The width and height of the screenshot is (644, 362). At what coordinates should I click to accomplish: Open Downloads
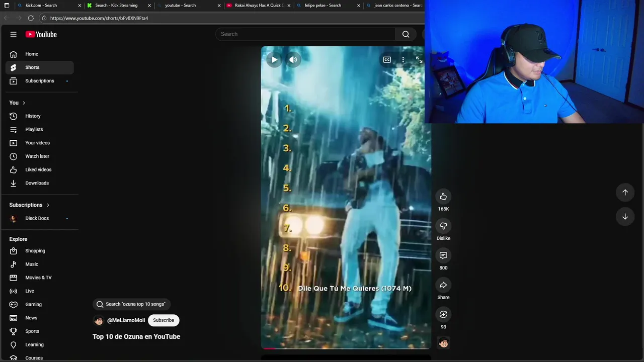(x=40, y=183)
